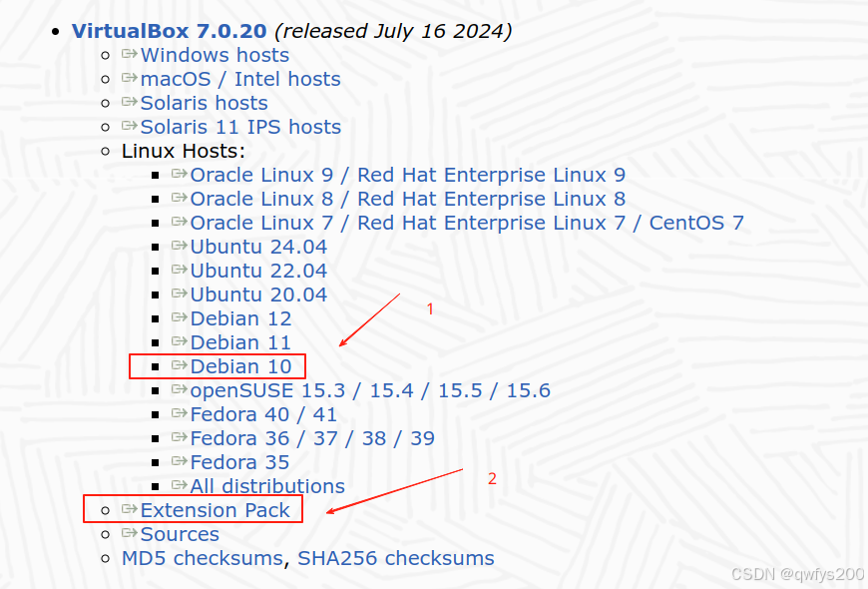Open the Solaris 11 IPS hosts link
Viewport: 868px width, 589px height.
[239, 127]
